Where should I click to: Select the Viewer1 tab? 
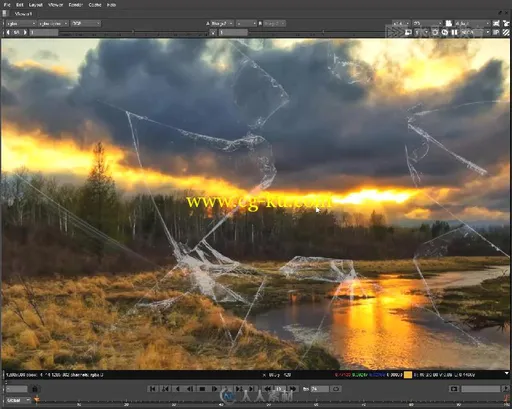tap(23, 14)
